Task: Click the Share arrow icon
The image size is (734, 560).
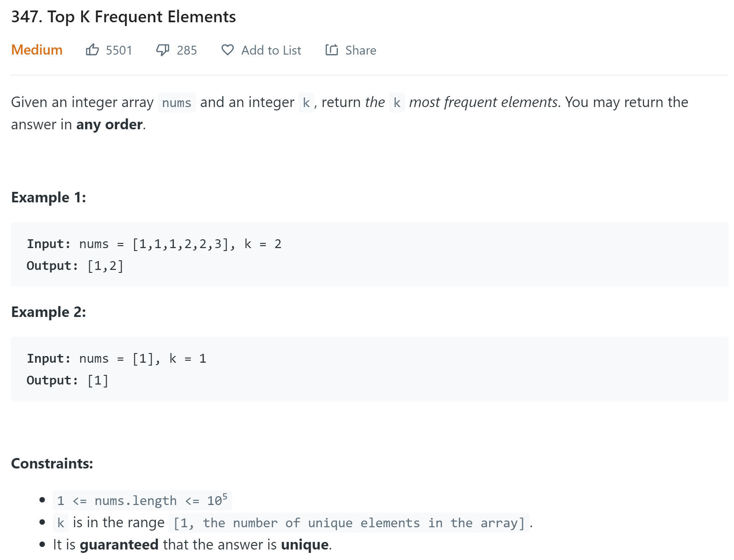Action: [332, 50]
